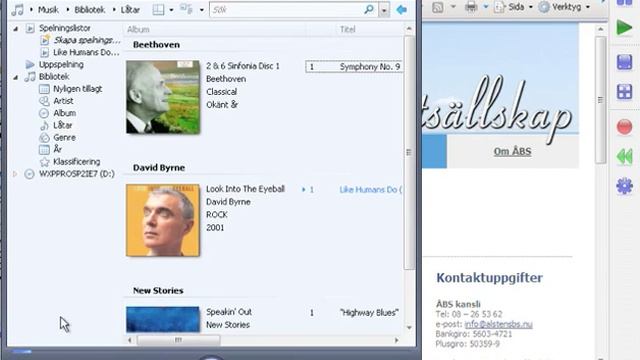This screenshot has height=360, width=640.
Task: Click the Titel column header
Action: click(348, 29)
